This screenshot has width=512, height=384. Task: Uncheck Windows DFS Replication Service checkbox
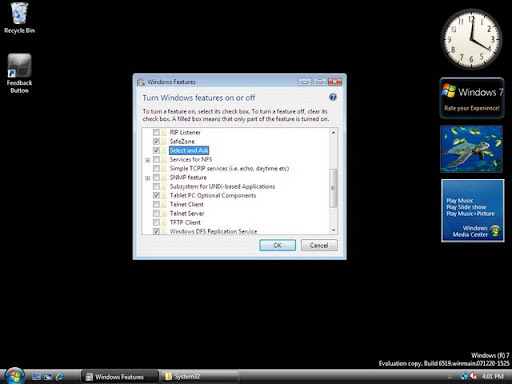156,231
